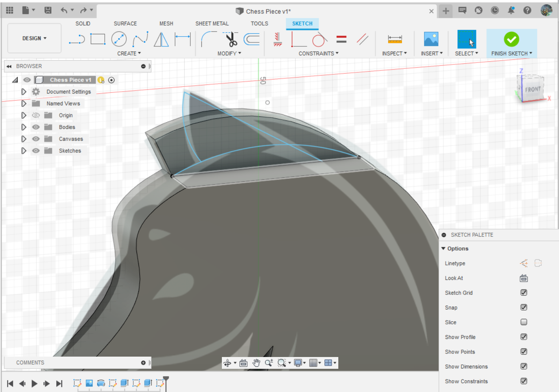This screenshot has height=392, width=559.
Task: Switch to the SHEET METAL tab
Action: point(212,24)
